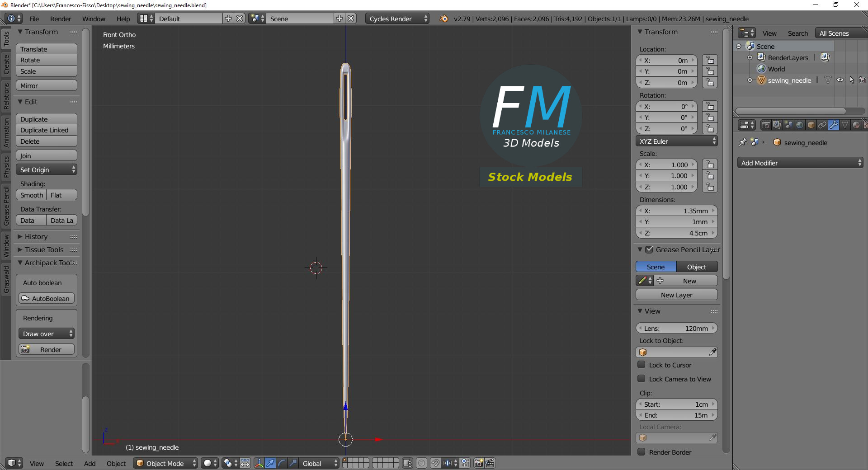Open the Set Origin dropdown

click(47, 169)
